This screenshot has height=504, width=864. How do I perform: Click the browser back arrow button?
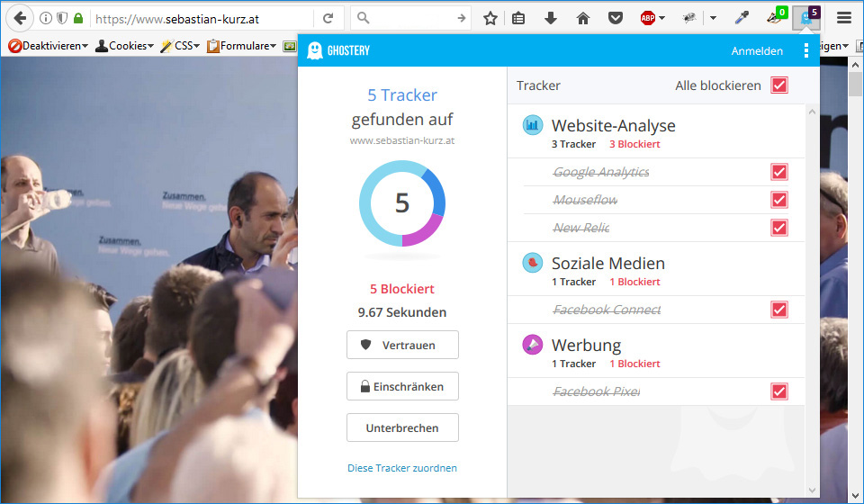tap(20, 18)
